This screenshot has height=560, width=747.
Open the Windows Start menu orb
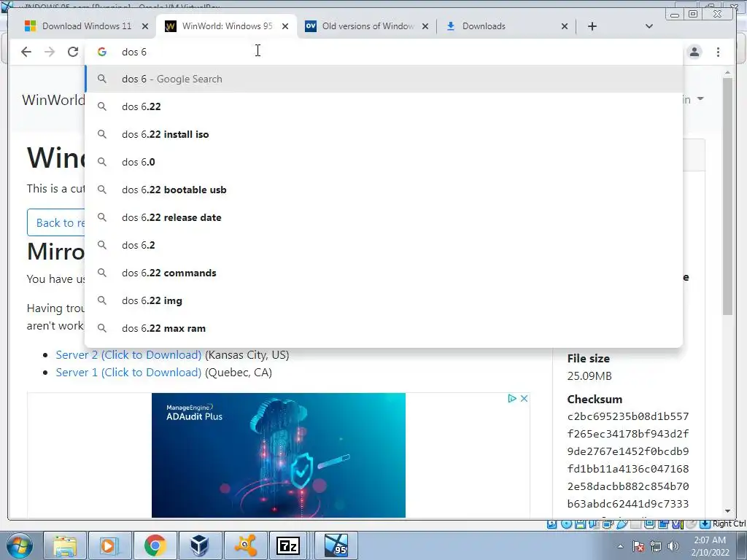tap(20, 545)
